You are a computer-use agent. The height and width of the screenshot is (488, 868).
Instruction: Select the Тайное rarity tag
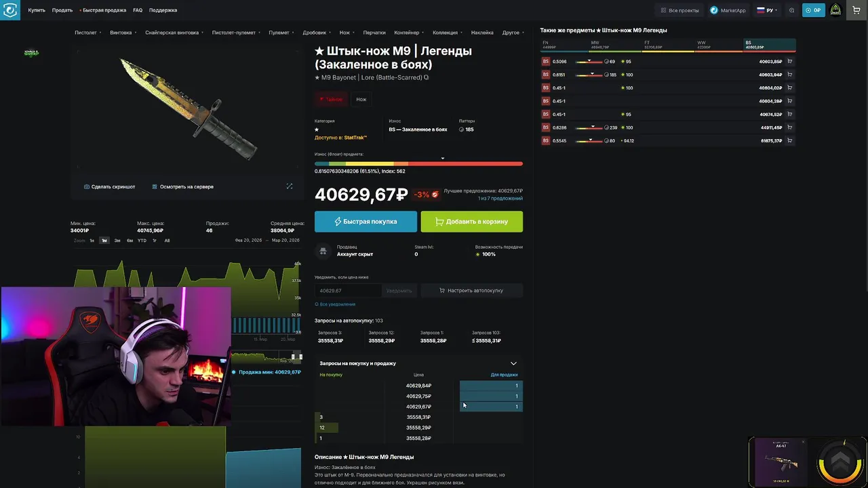(x=330, y=99)
